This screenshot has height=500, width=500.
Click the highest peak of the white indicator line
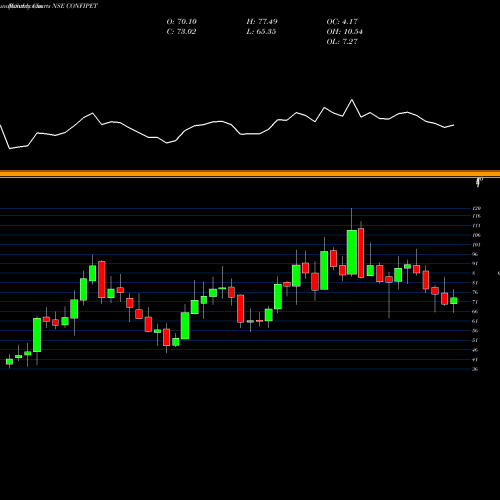pyautogui.click(x=352, y=100)
